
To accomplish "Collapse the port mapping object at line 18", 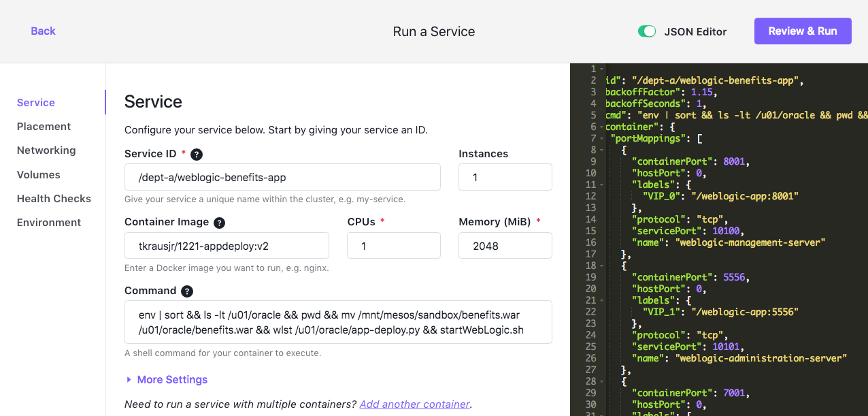I will [601, 266].
